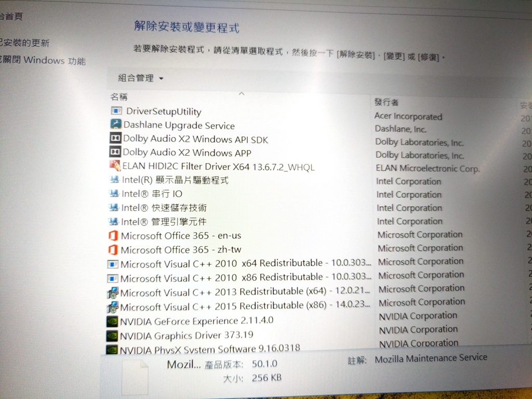Image resolution: width=532 pixels, height=399 pixels.
Task: Open the 組合管理 dropdown menu
Action: pos(140,78)
